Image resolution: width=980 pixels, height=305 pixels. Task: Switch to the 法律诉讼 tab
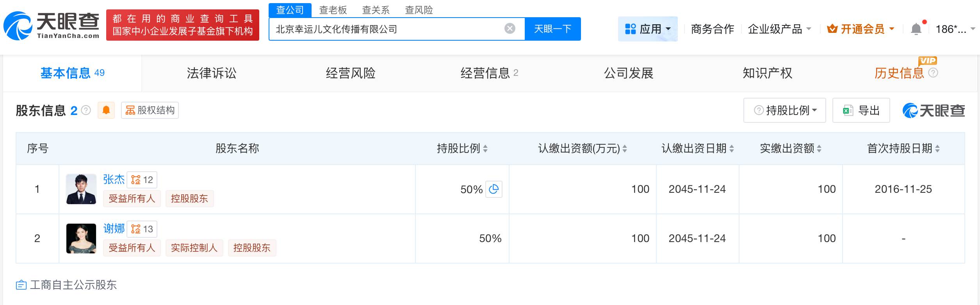point(211,73)
